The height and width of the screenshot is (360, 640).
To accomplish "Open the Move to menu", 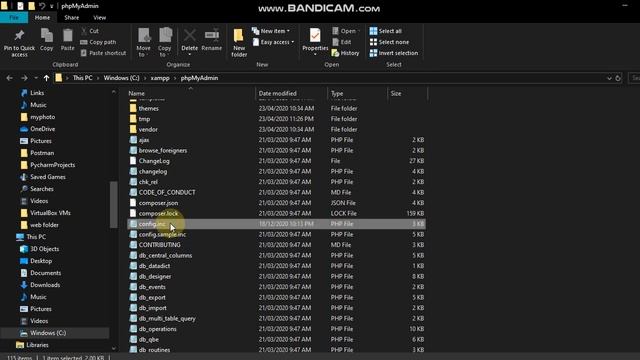I will [x=143, y=42].
